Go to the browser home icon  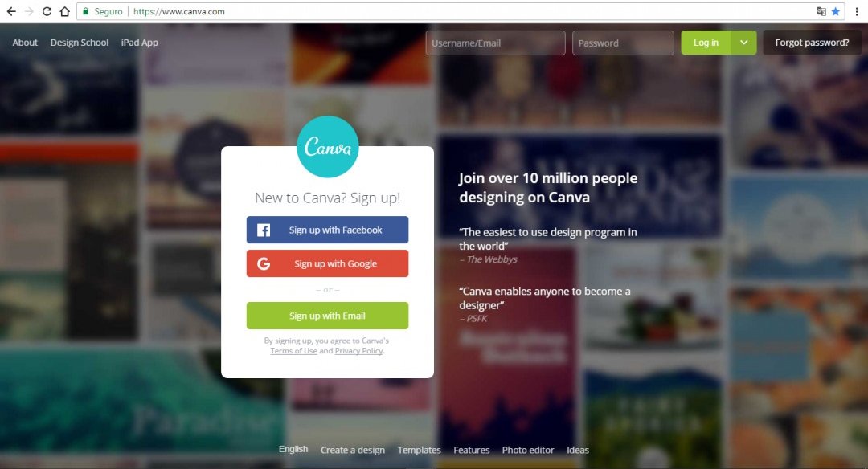click(65, 11)
